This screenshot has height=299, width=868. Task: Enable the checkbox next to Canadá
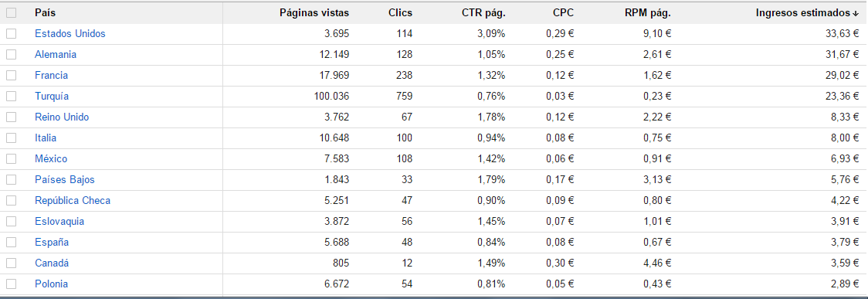11,263
